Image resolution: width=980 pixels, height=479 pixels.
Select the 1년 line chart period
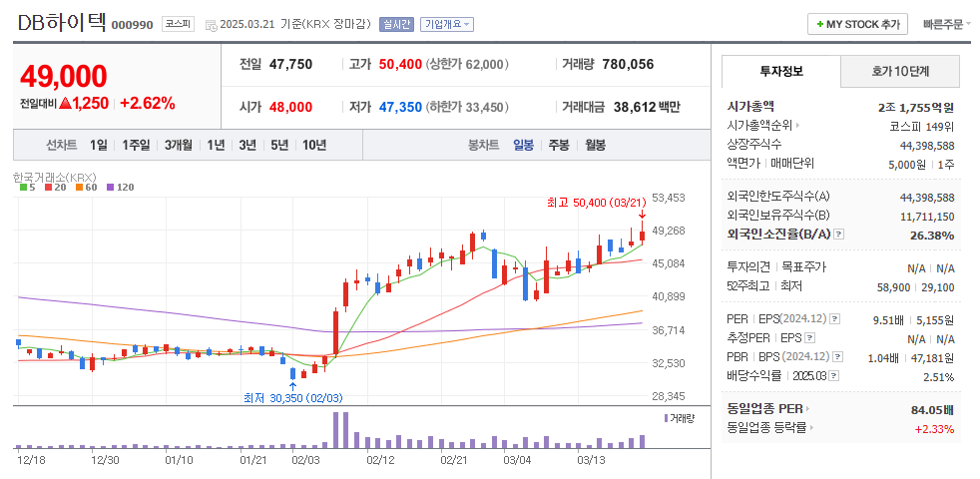[x=216, y=145]
